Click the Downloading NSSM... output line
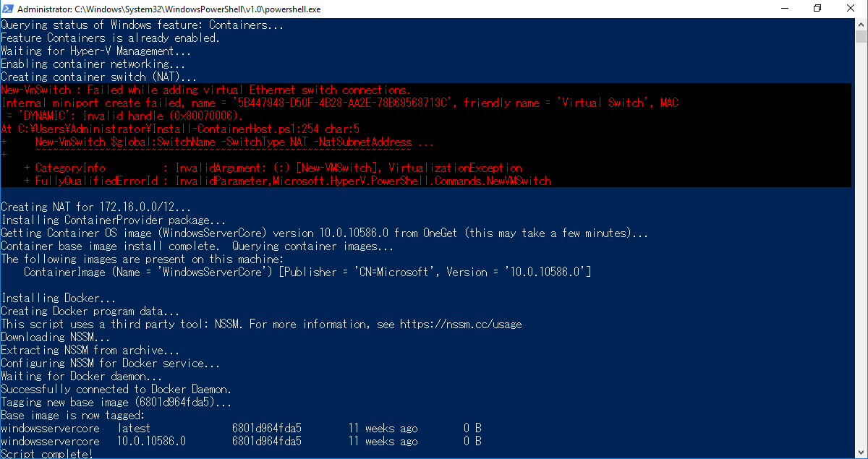 56,338
